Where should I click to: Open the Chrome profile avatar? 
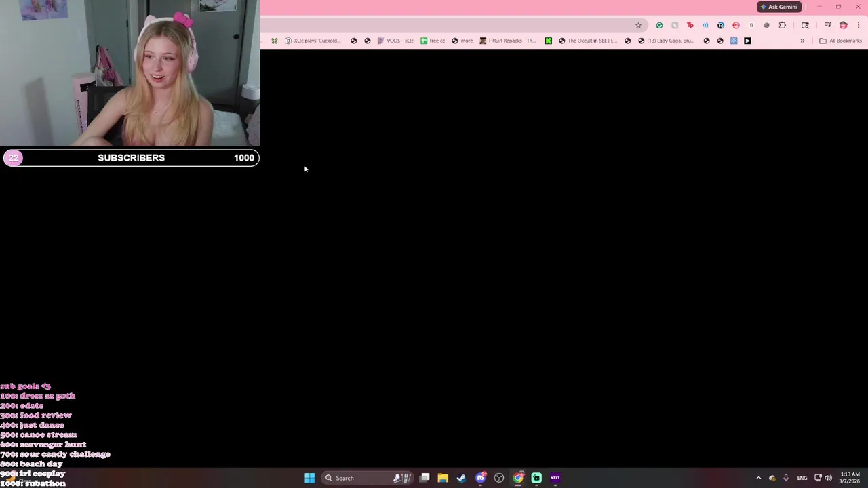(x=843, y=25)
